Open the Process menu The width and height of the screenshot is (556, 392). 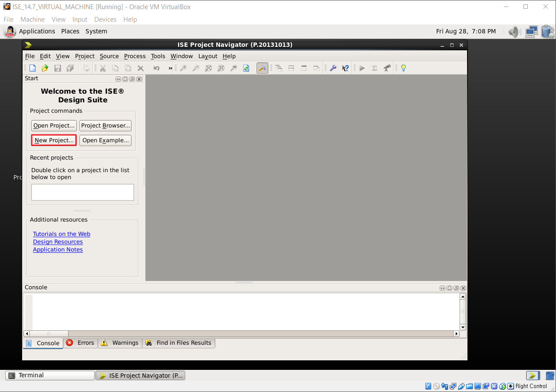coord(135,56)
